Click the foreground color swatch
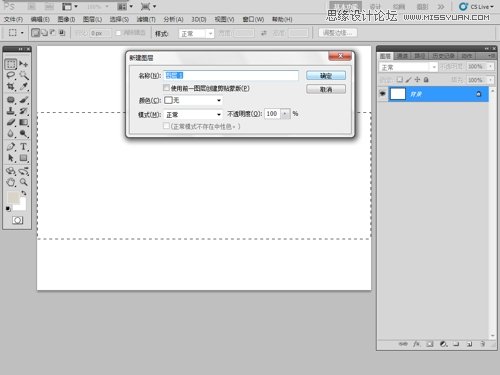This screenshot has width=500, height=375. [x=13, y=197]
